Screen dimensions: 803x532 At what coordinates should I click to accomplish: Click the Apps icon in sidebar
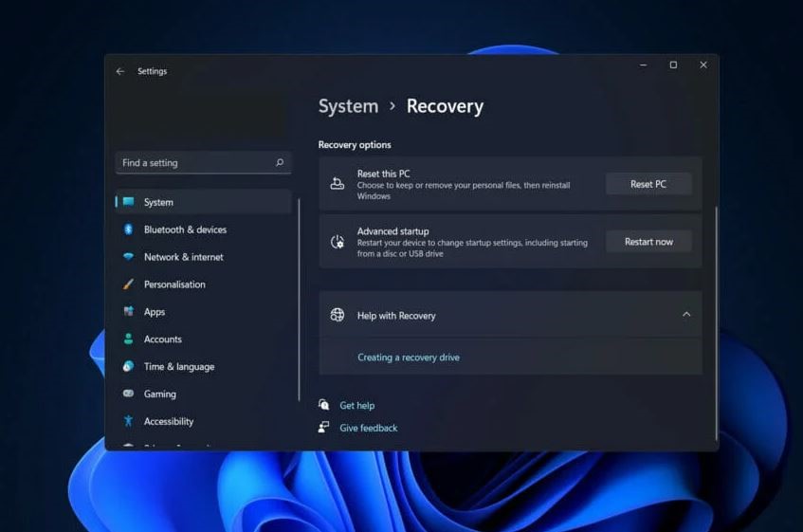click(x=129, y=311)
